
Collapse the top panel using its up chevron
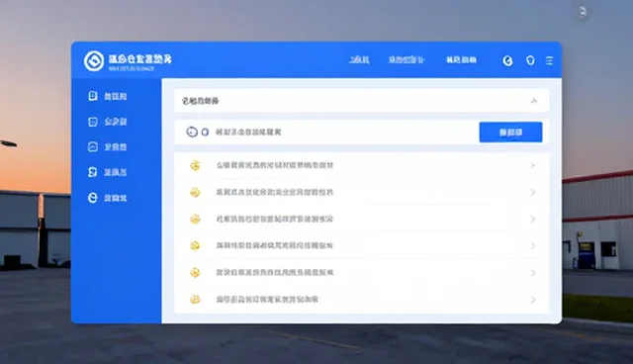pyautogui.click(x=534, y=101)
